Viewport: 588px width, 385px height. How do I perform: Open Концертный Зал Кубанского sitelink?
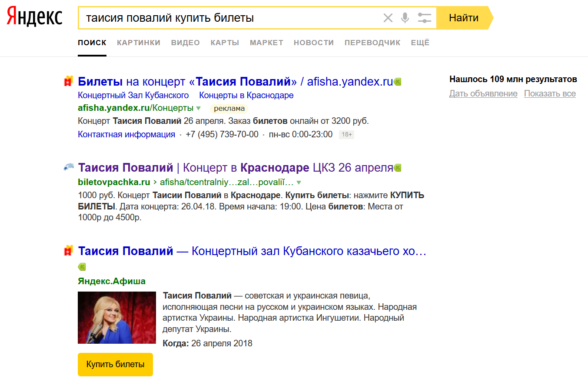tap(133, 95)
